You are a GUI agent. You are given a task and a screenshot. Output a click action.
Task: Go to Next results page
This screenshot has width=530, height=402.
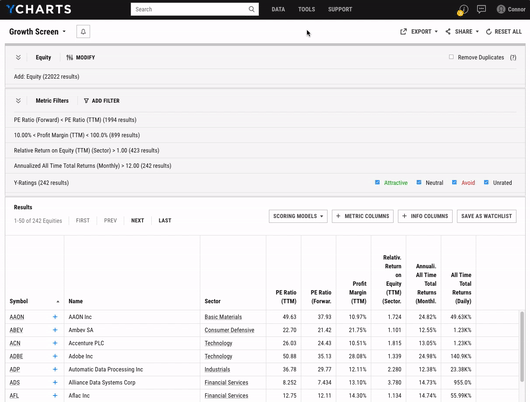pos(138,220)
